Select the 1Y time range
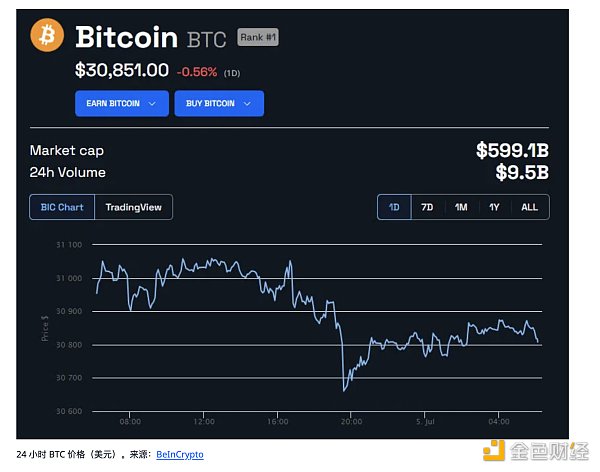 tap(494, 207)
